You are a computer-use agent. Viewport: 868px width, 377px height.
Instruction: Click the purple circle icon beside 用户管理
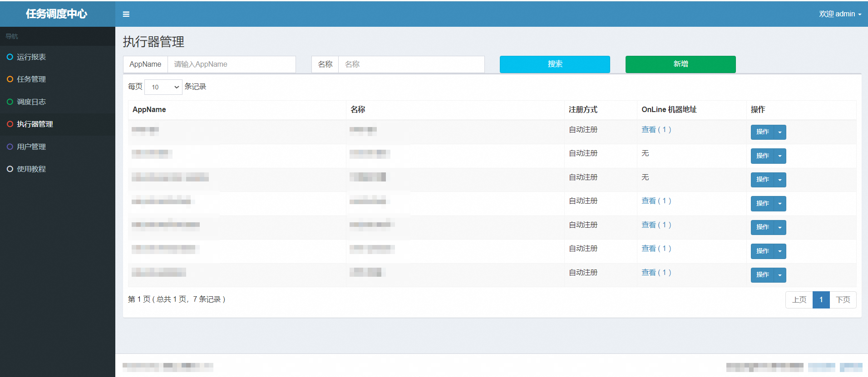(10, 147)
